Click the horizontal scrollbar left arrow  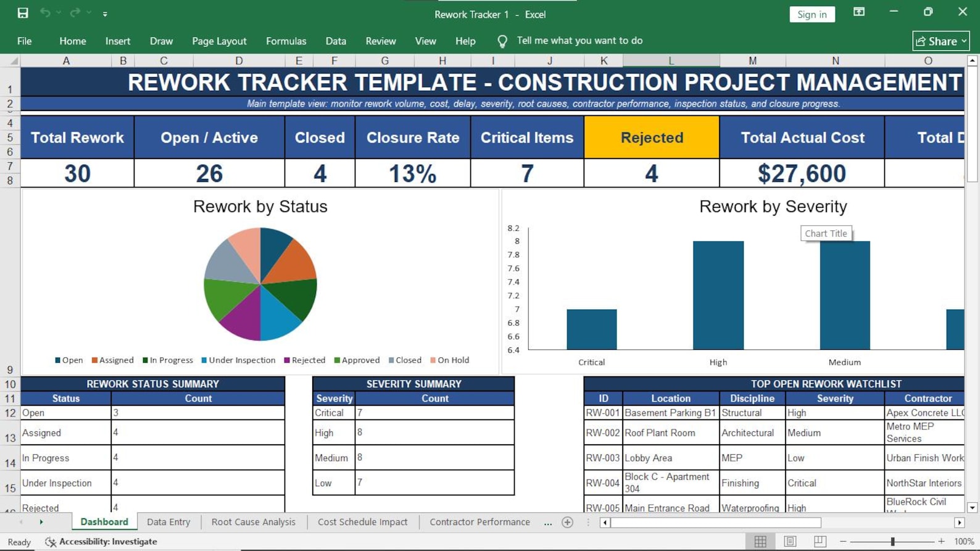[605, 523]
